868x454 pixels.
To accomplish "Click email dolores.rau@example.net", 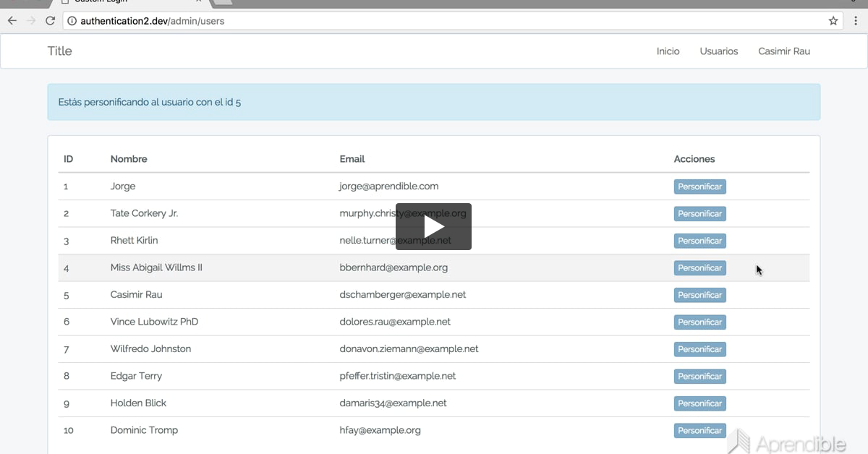I will pyautogui.click(x=395, y=322).
